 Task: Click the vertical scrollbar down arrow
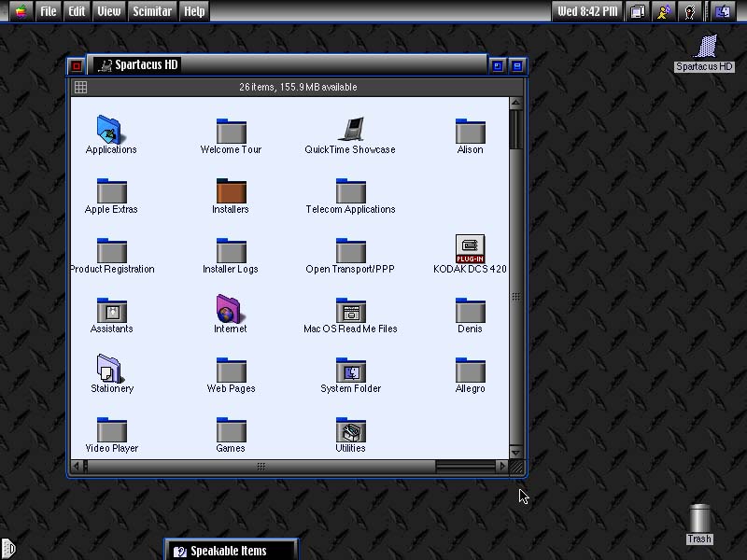pos(516,452)
